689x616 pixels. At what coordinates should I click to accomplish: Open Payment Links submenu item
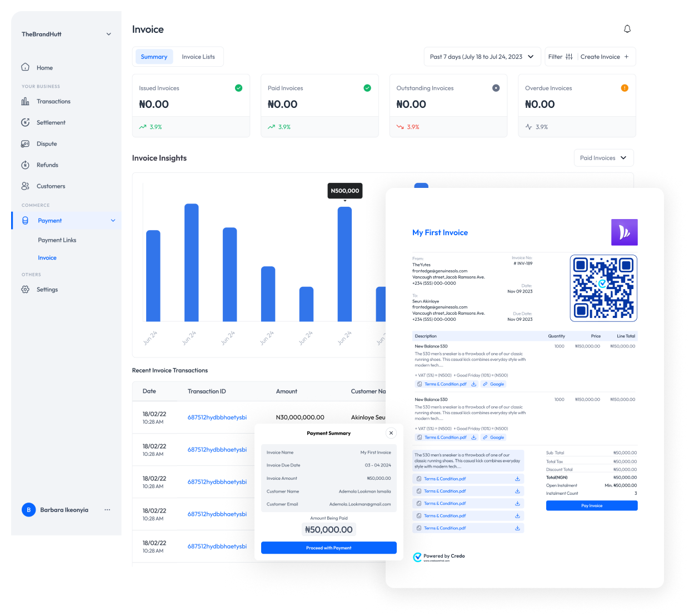(x=57, y=240)
